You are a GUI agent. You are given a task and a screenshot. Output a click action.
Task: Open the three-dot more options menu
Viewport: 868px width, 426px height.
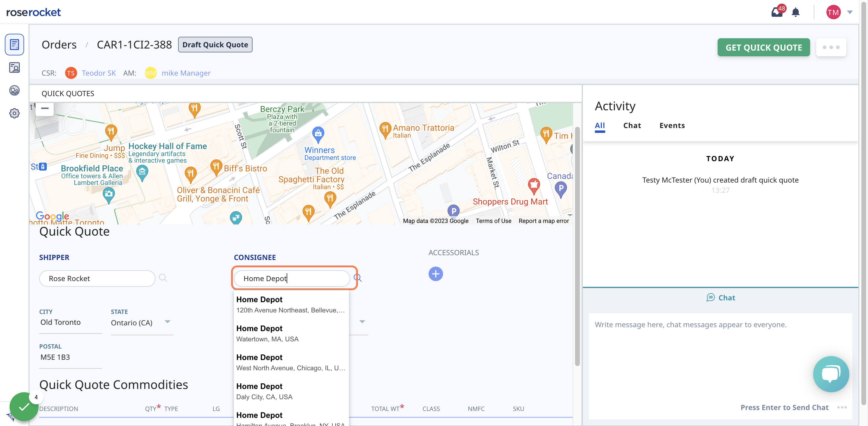pos(831,48)
